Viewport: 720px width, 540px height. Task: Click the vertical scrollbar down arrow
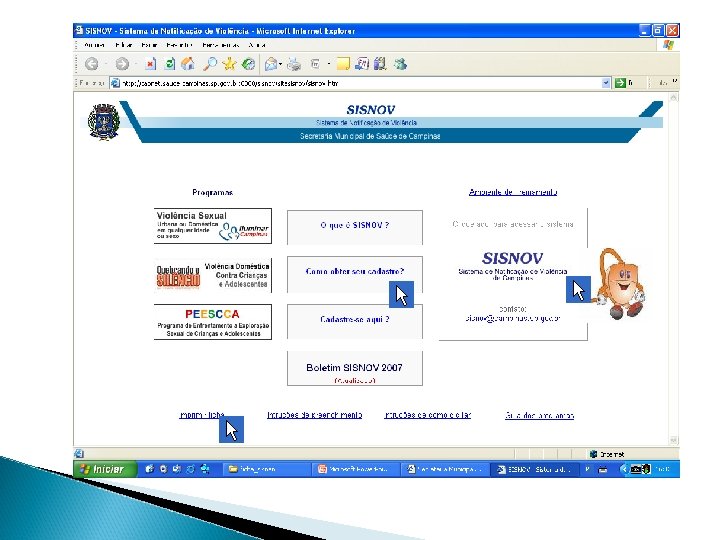674,440
